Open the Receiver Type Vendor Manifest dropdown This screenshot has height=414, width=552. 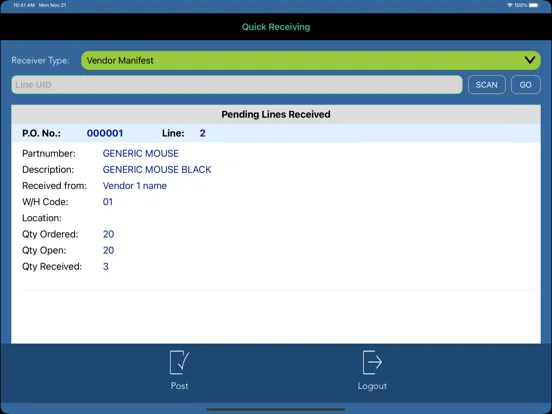pos(311,60)
